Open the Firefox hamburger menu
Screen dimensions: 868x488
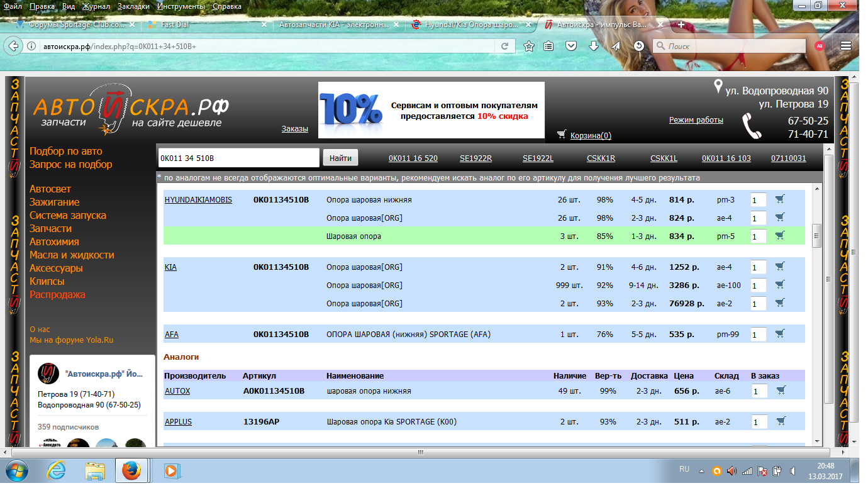coord(846,46)
